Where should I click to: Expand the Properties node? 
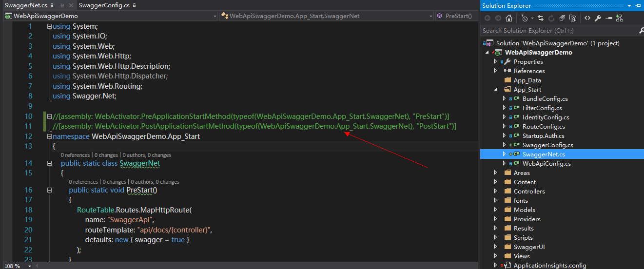click(496, 61)
